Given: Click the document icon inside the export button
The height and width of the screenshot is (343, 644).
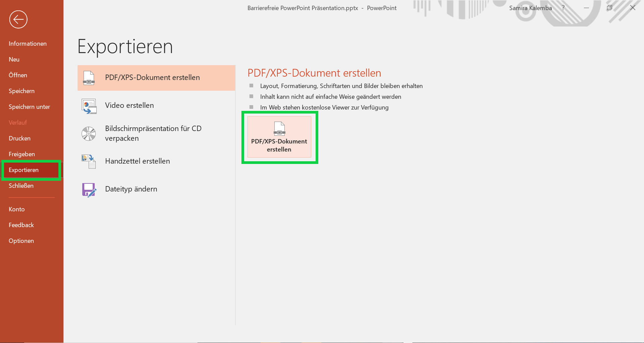Looking at the screenshot, I should tap(279, 129).
